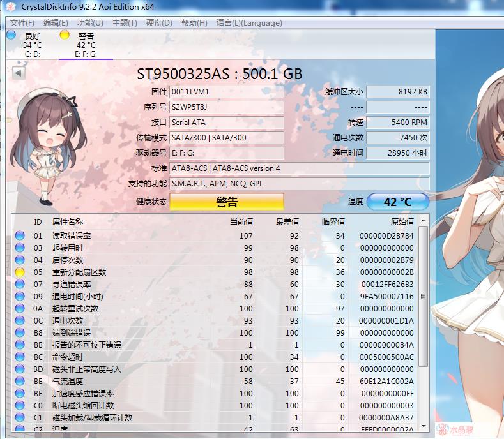Click the status orb for BD 磁头非正常高度写入
Viewport: 504px width, 439px height.
(20, 369)
